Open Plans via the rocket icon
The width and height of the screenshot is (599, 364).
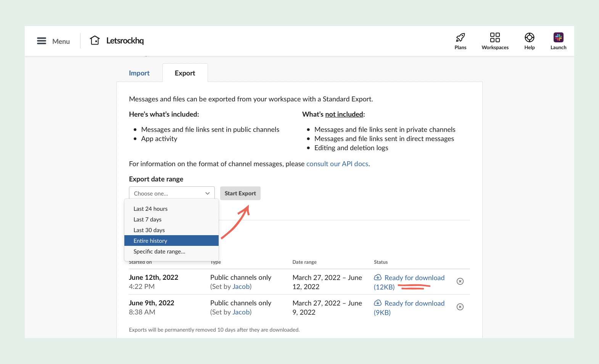click(460, 37)
